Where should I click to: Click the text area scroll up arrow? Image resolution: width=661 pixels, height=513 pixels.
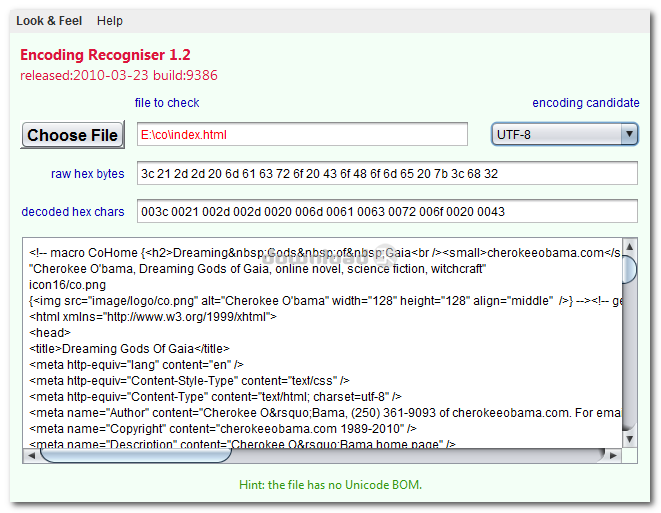629,247
